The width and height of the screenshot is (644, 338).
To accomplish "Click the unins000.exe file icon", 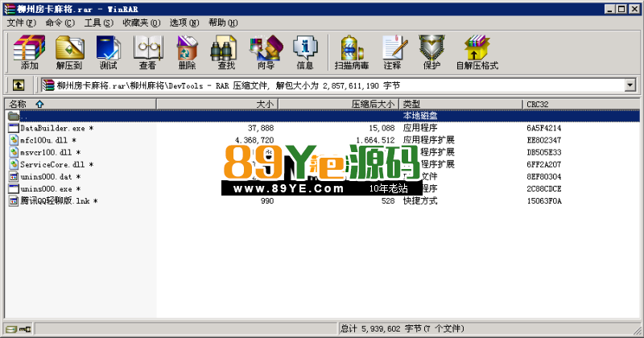I will click(x=14, y=188).
